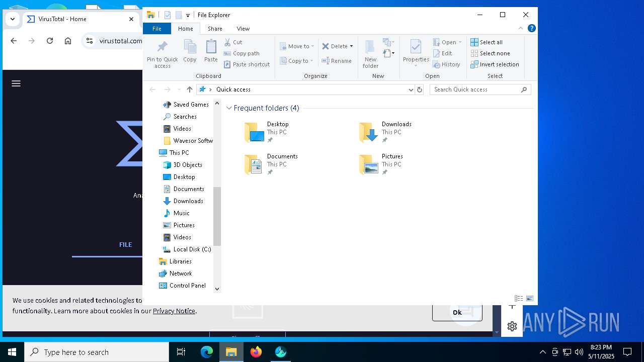Expand address bar history dropdown
Image resolution: width=644 pixels, height=362 pixels.
point(411,89)
